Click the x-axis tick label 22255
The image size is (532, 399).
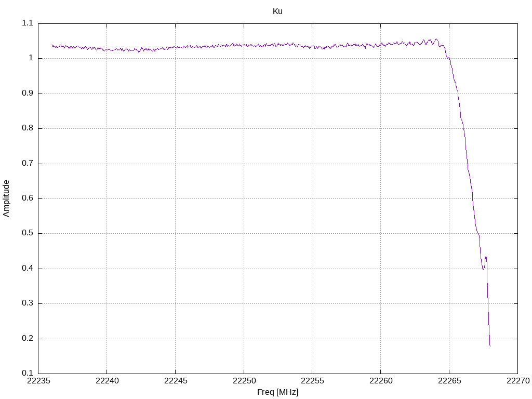point(312,381)
